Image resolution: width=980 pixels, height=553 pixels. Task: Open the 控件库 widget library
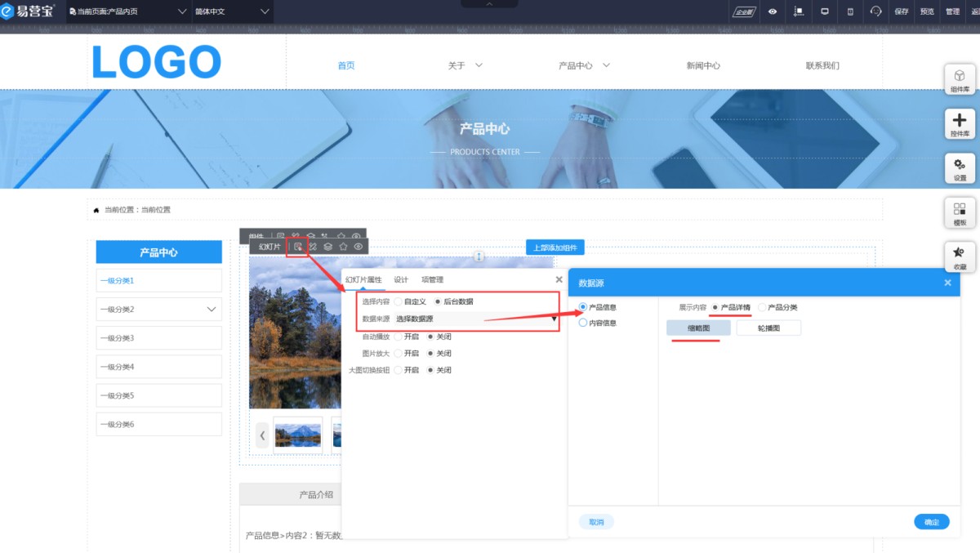click(x=960, y=123)
